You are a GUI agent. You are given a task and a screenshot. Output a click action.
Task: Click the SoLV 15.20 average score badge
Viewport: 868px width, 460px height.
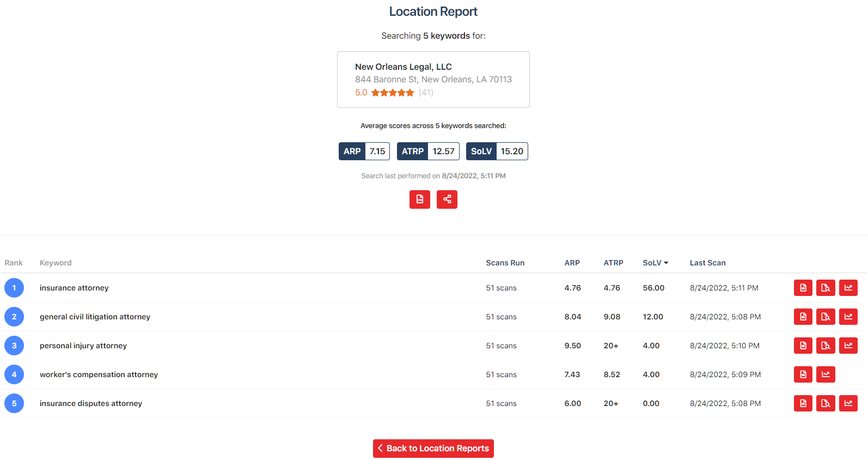click(497, 152)
